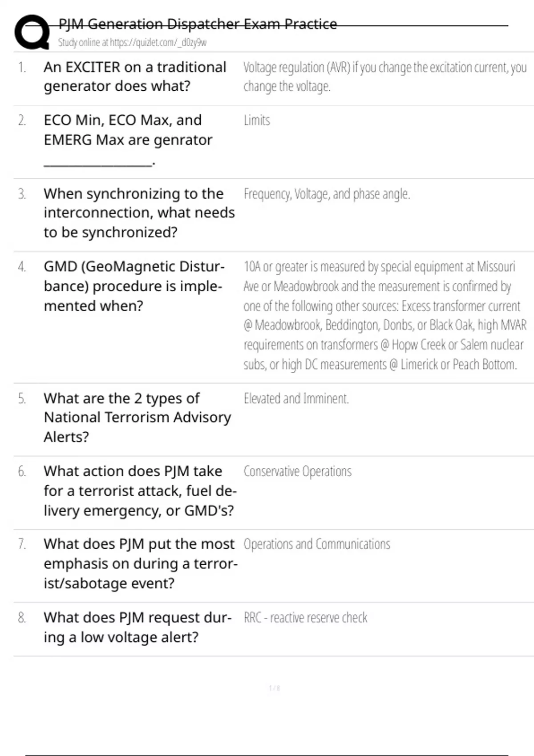This screenshot has width=534, height=756.
Task: Select the synchronizing to interconnection question
Action: pyautogui.click(x=139, y=213)
